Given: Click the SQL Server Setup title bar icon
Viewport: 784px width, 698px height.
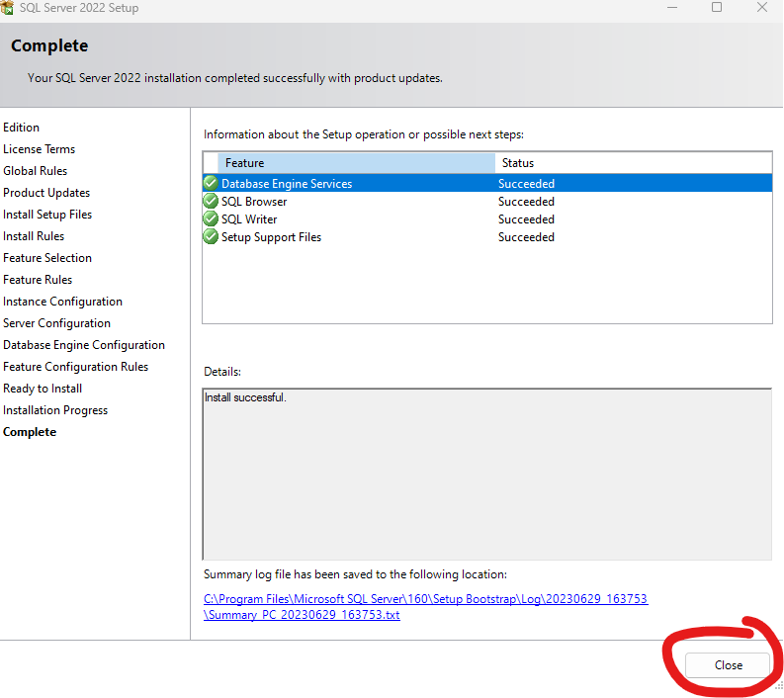Looking at the screenshot, I should coord(7,7).
